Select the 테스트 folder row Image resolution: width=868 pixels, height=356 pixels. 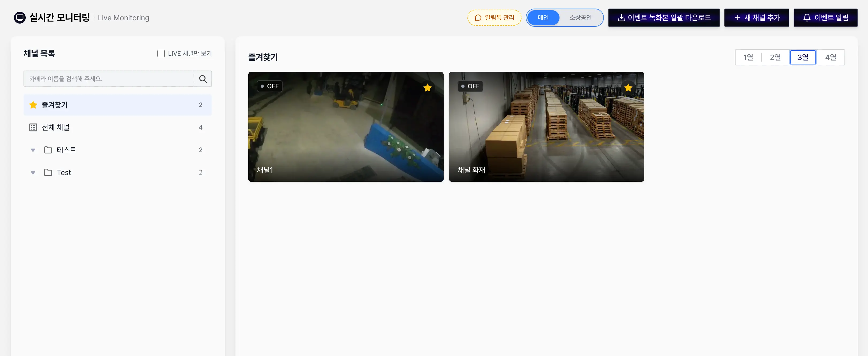(118, 150)
